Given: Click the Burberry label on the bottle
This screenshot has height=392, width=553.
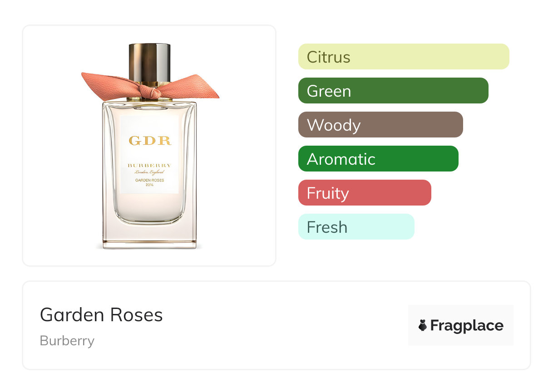Looking at the screenshot, I should (x=150, y=165).
